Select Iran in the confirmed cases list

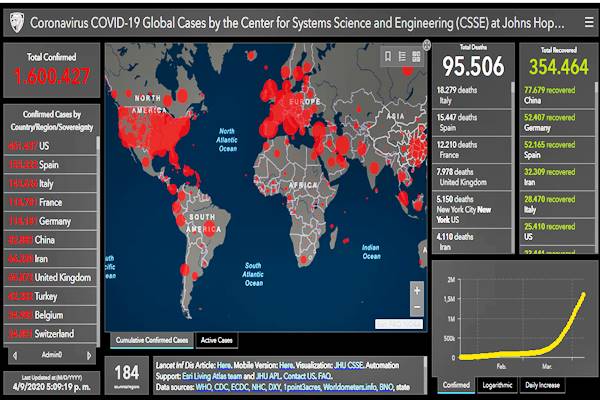pyautogui.click(x=50, y=259)
